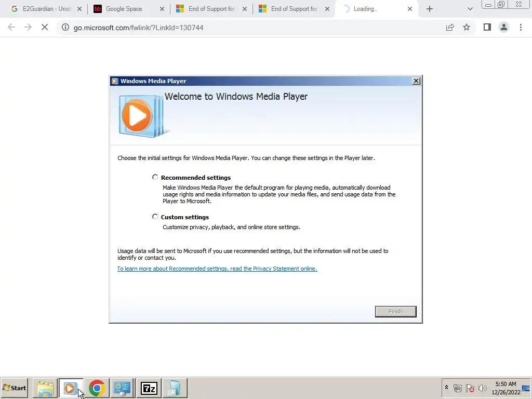
Task: Open Windows Explorer from the taskbar
Action: (x=45, y=388)
